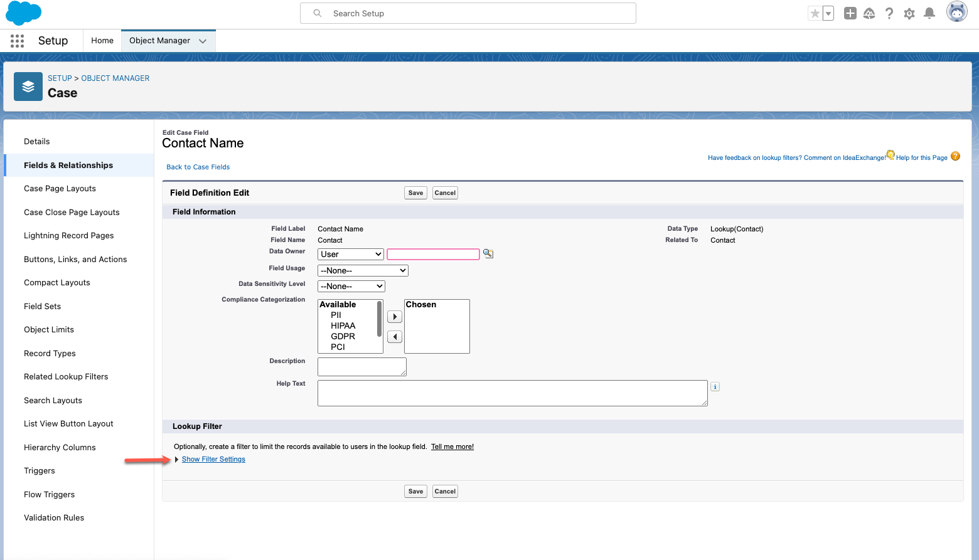Click the remove from Chosen arrow
This screenshot has height=560, width=979.
coord(394,337)
